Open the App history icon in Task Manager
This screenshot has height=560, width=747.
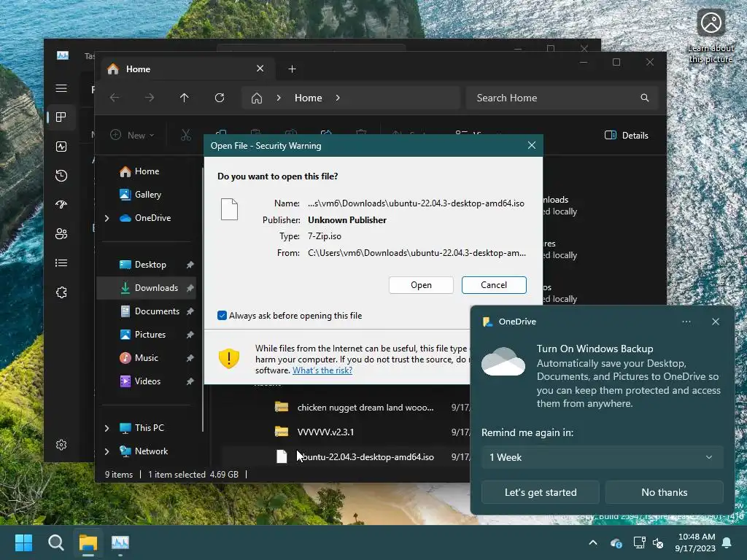pos(61,176)
